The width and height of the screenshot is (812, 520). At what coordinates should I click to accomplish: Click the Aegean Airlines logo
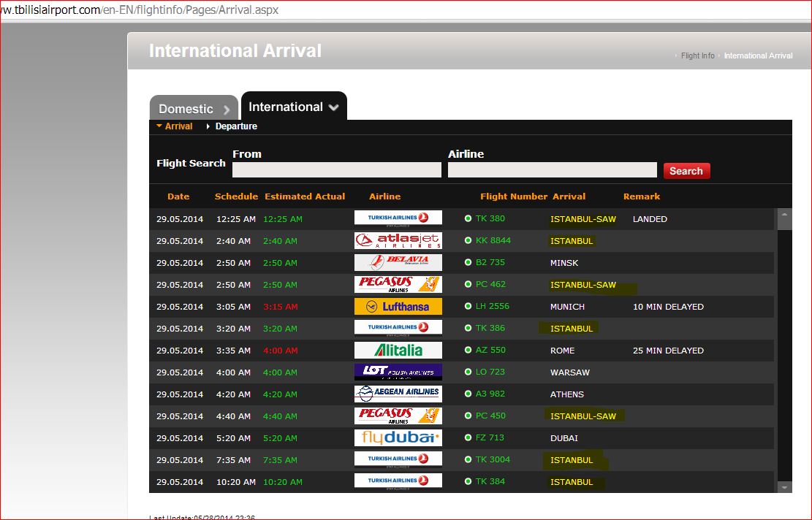pos(398,394)
